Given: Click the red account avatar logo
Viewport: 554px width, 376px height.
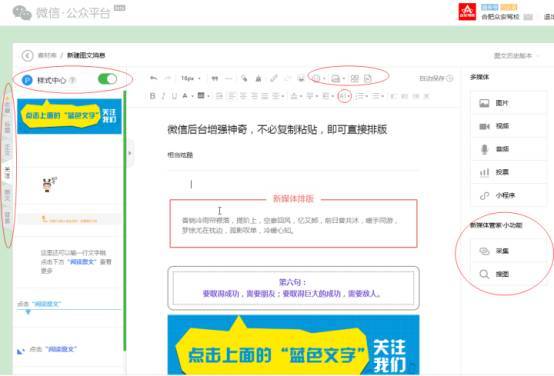Looking at the screenshot, I should coord(467,12).
